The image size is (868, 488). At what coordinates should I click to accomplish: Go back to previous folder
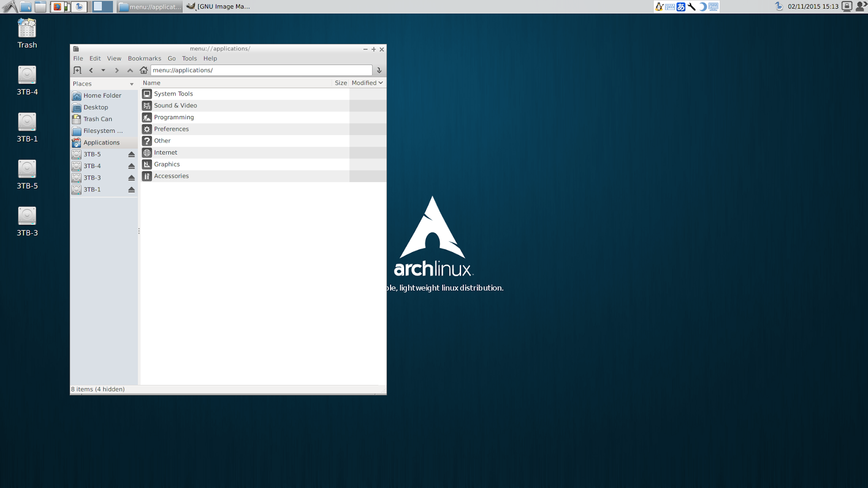click(x=91, y=70)
